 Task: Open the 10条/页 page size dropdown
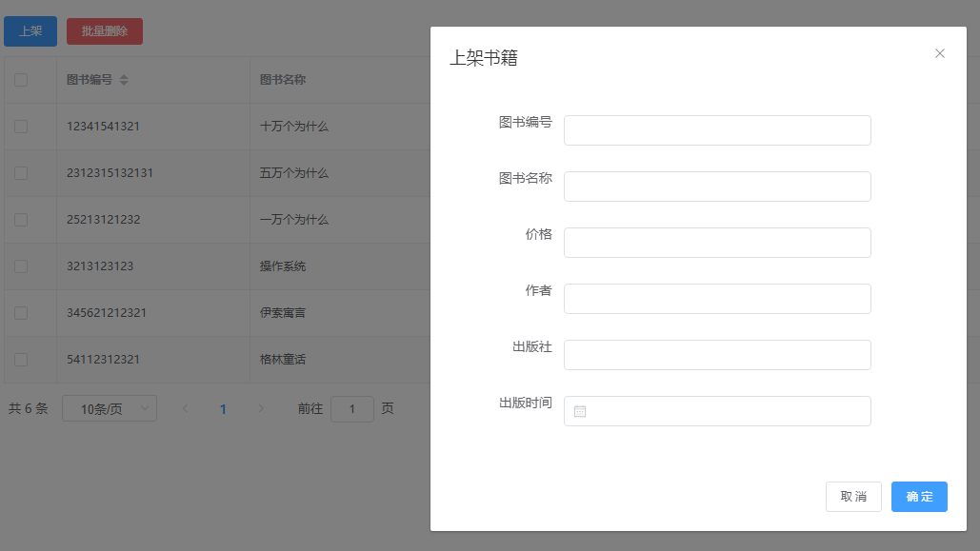pos(110,409)
